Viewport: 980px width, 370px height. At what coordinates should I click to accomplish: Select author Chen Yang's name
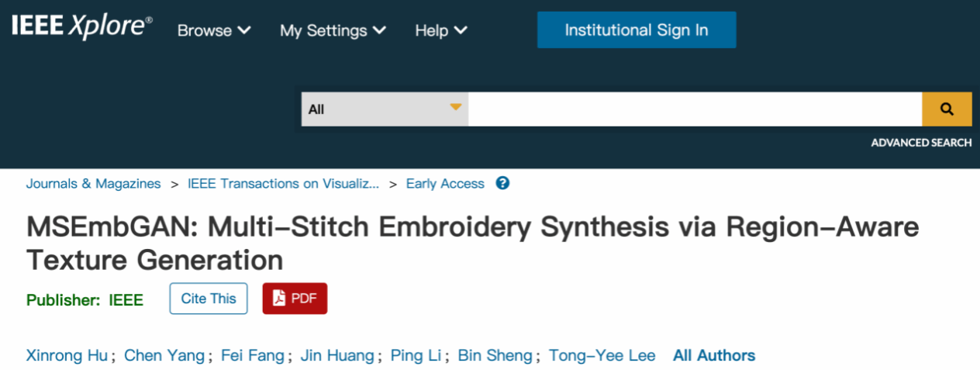point(164,355)
